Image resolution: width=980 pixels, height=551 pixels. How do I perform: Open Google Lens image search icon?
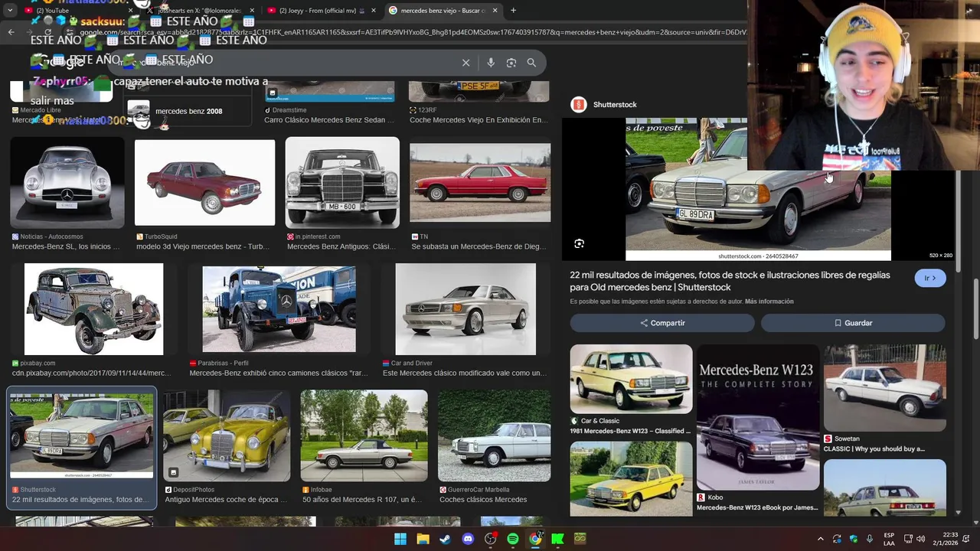(511, 63)
